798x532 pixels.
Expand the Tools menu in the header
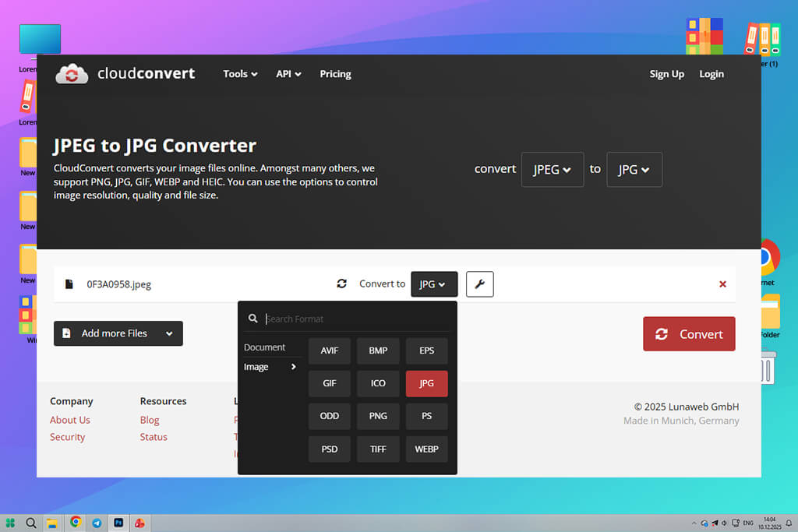pos(240,74)
